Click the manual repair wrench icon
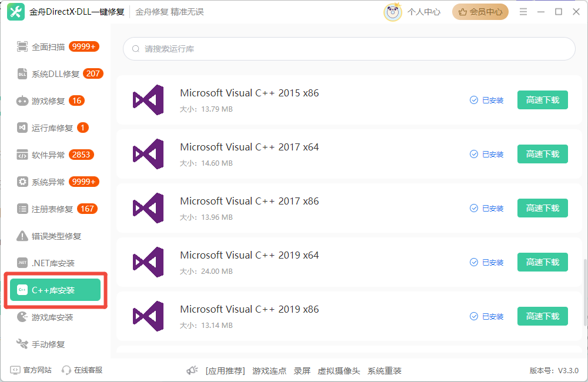The image size is (588, 382). pyautogui.click(x=22, y=344)
